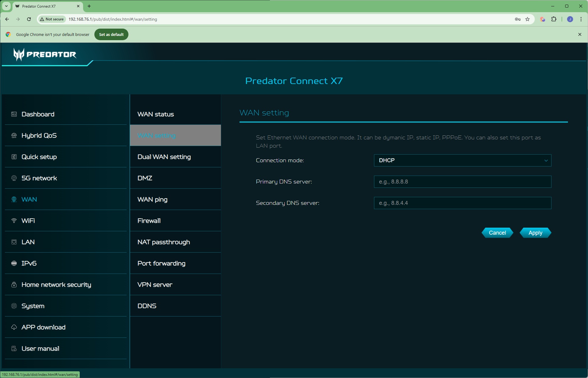The height and width of the screenshot is (378, 588).
Task: Focus the Primary DNS server field
Action: [462, 182]
